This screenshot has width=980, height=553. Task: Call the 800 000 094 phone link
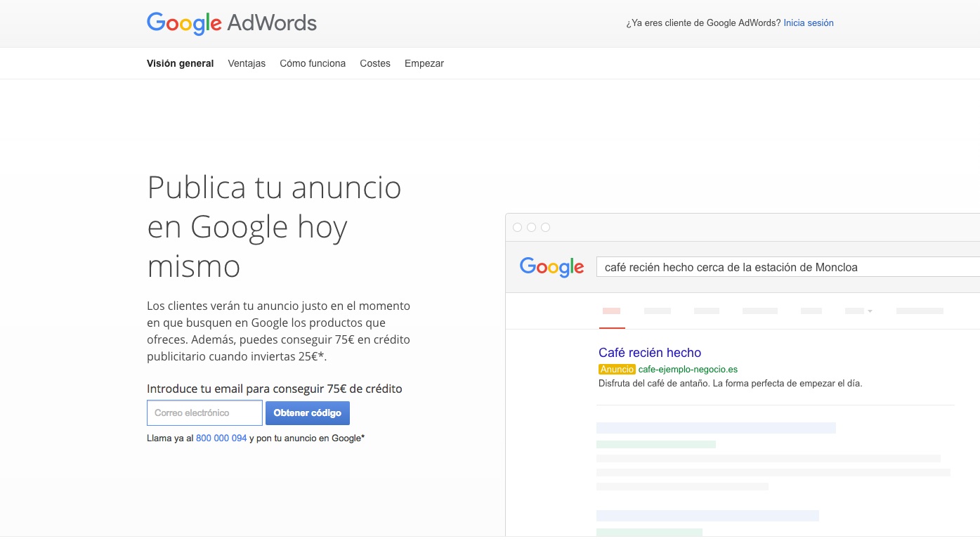221,438
